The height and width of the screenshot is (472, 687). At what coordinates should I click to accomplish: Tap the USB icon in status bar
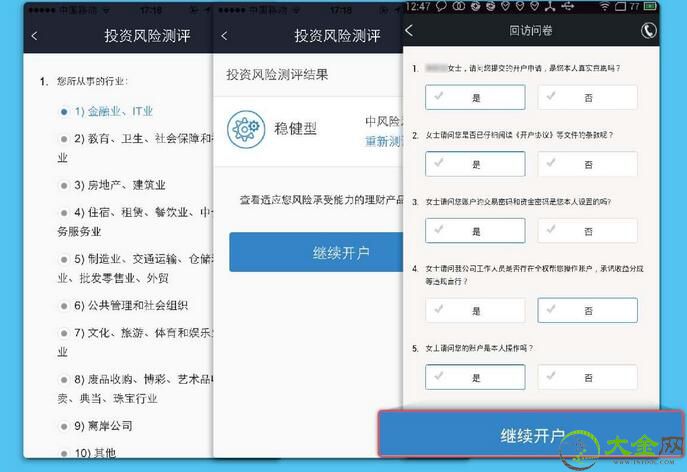[567, 6]
